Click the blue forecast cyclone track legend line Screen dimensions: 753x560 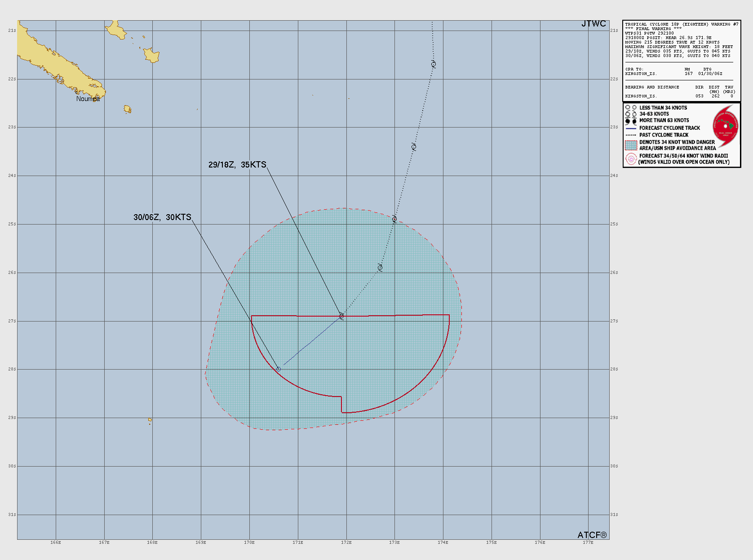(631, 128)
